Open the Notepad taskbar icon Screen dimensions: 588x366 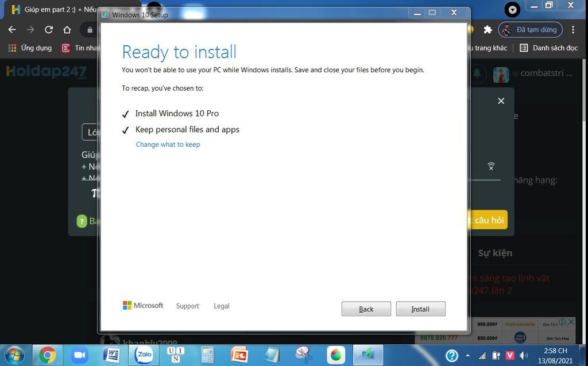coord(272,355)
